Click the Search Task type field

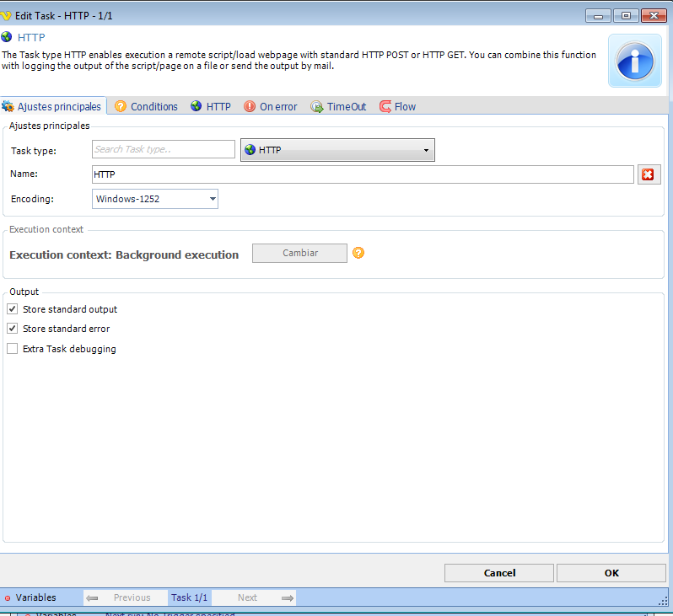tap(163, 149)
